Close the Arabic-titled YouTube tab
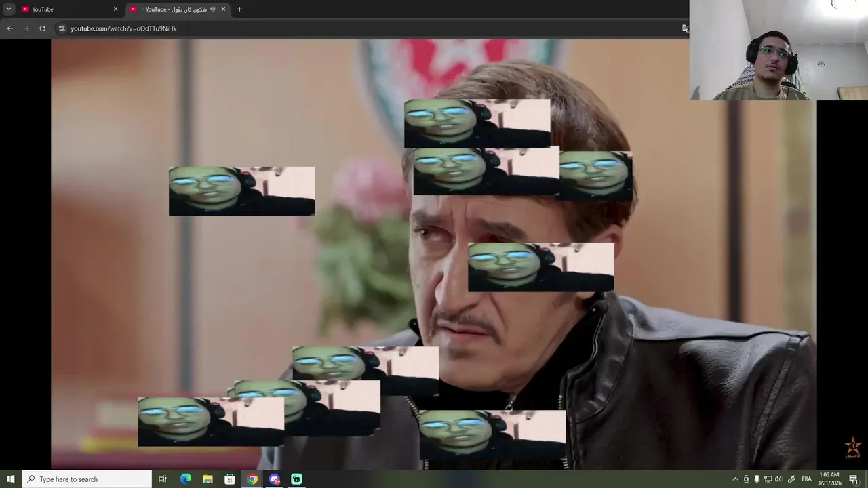The width and height of the screenshot is (868, 488). coord(223,9)
